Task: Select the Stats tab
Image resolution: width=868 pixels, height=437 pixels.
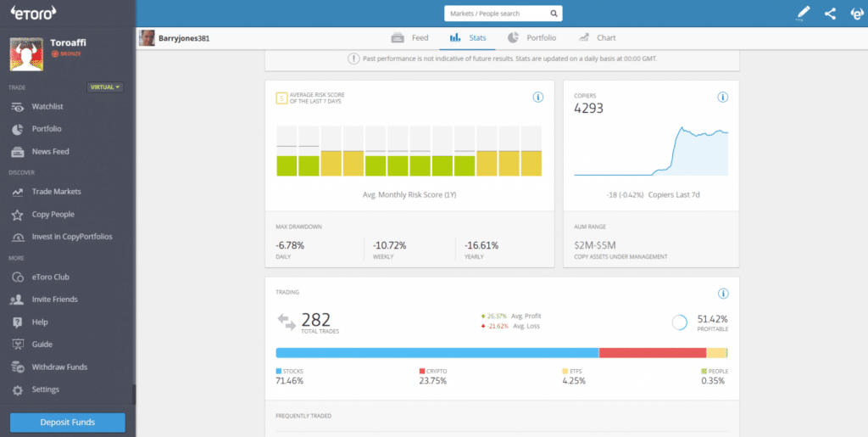Action: (x=468, y=38)
